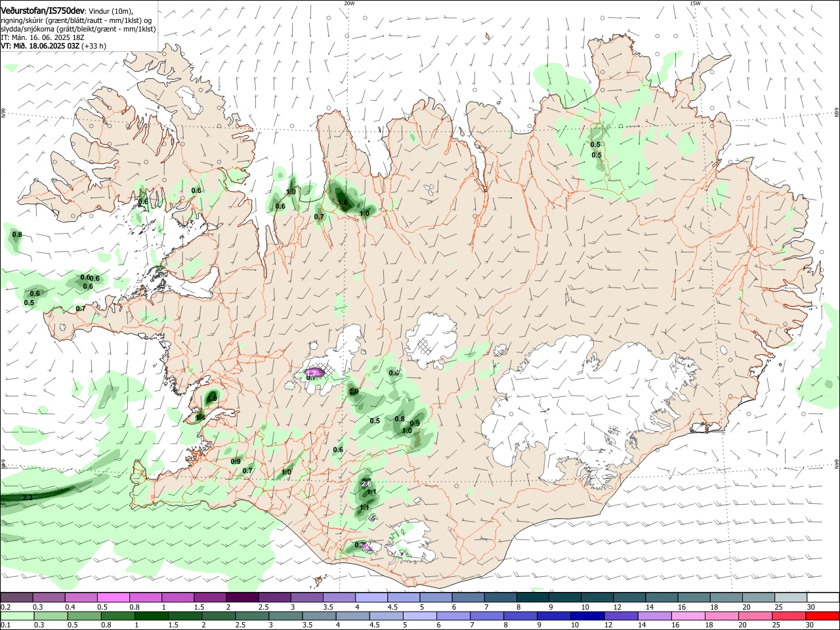
Task: Click the 2.6 precipitation value in south Iceland
Action: click(366, 484)
